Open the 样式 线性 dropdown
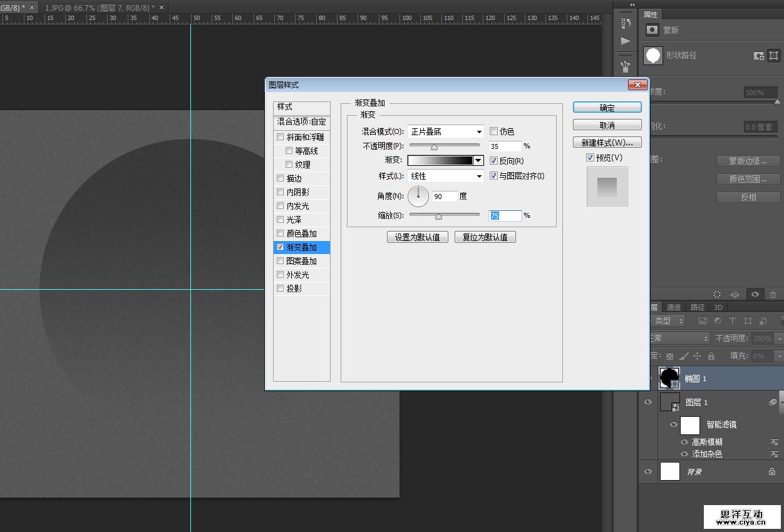Image resolution: width=784 pixels, height=532 pixels. [445, 176]
